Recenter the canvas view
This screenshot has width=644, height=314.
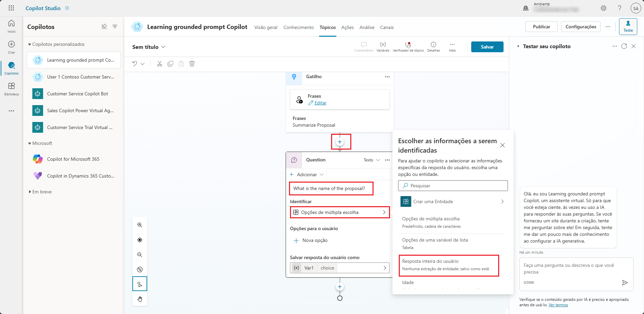(140, 240)
